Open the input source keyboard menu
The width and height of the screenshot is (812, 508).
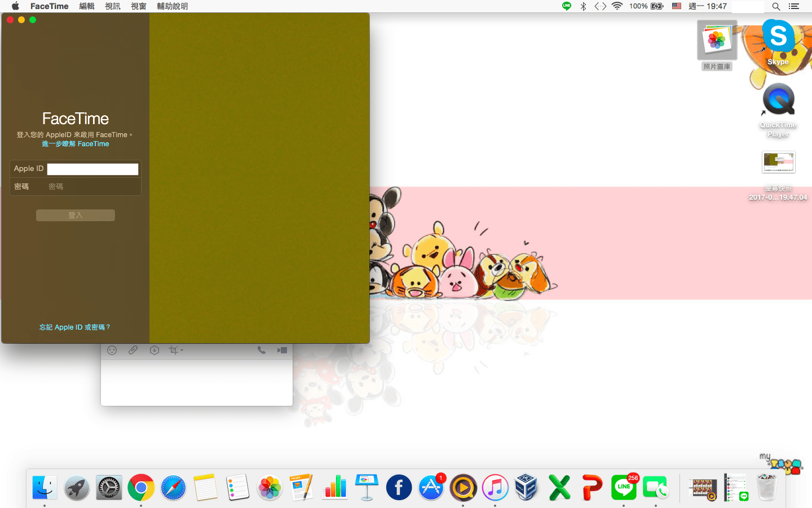[x=676, y=6]
